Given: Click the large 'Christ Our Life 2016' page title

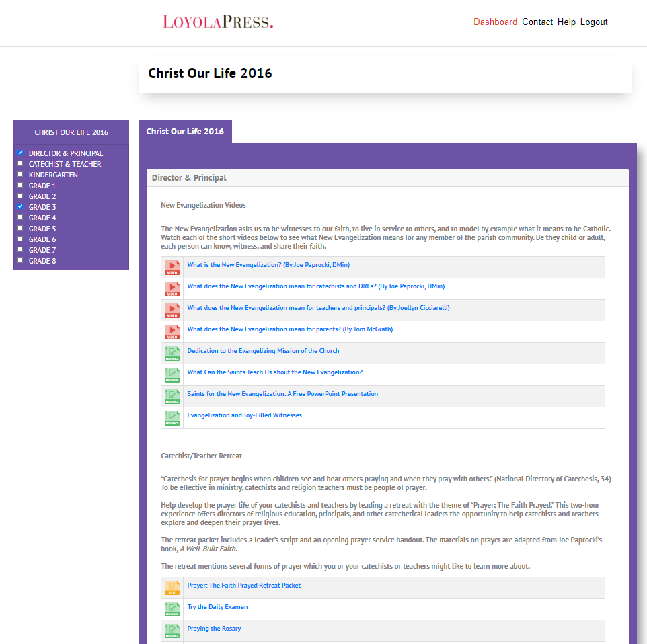Looking at the screenshot, I should (x=210, y=73).
